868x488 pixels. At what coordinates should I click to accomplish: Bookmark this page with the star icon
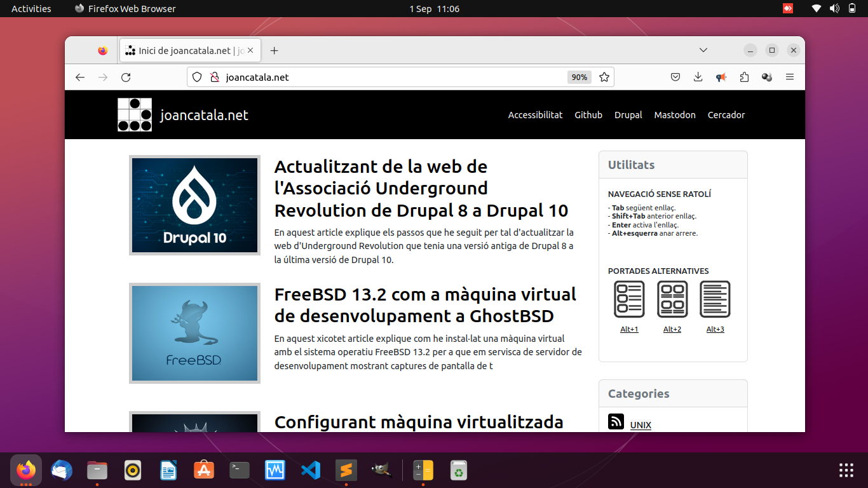pyautogui.click(x=604, y=77)
